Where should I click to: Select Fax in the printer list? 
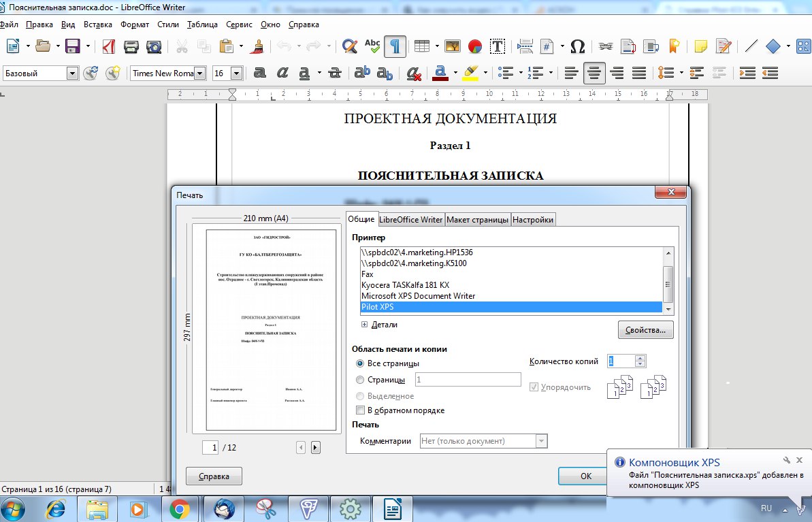[511, 274]
